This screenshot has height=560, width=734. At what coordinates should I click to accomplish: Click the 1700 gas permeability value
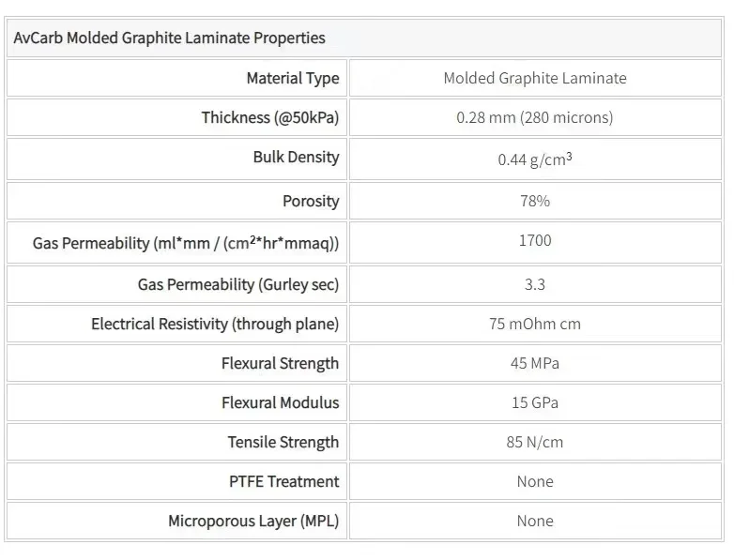(x=534, y=241)
